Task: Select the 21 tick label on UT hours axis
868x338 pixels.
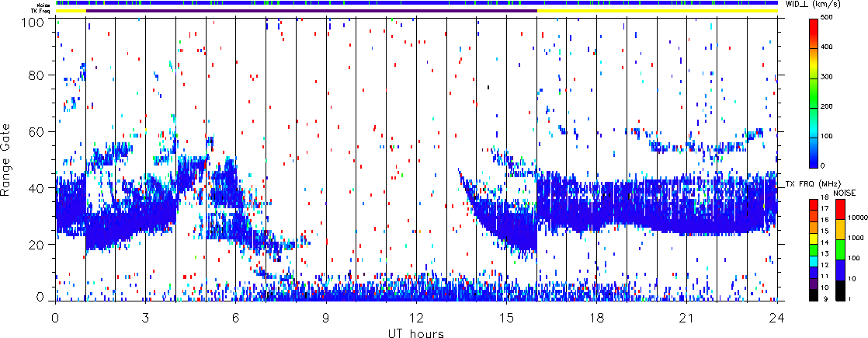Action: (x=687, y=318)
